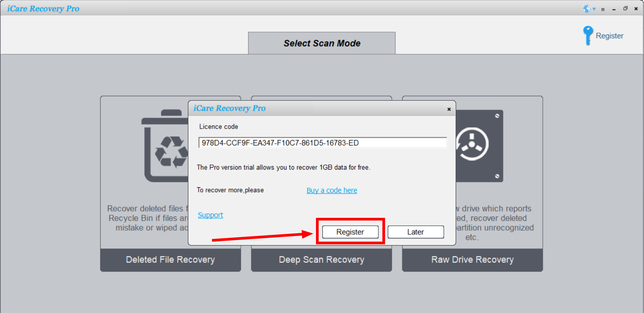Click the recycle bin recovery icon
Image resolution: width=644 pixels, height=313 pixels.
(165, 146)
